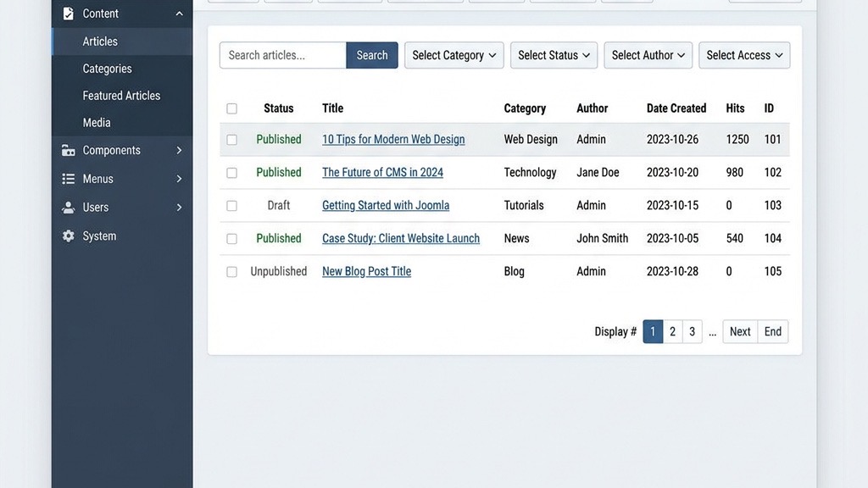The image size is (868, 488).
Task: Expand the Components submenu arrow
Action: tap(179, 151)
